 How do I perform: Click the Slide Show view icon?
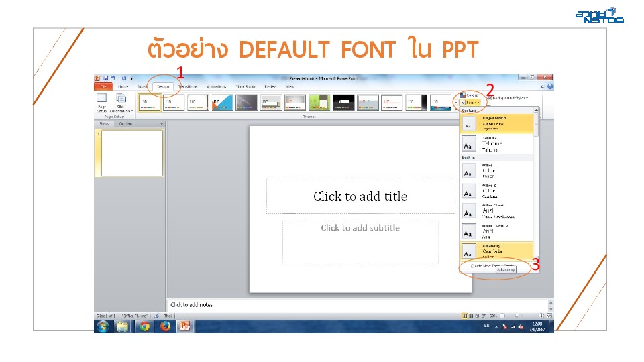pos(484,316)
